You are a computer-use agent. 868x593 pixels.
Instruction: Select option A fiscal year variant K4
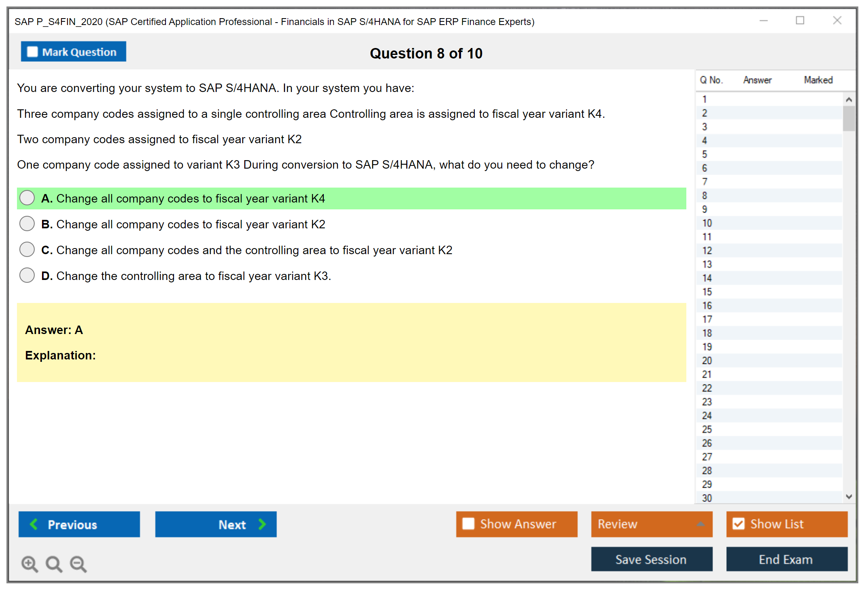point(27,198)
